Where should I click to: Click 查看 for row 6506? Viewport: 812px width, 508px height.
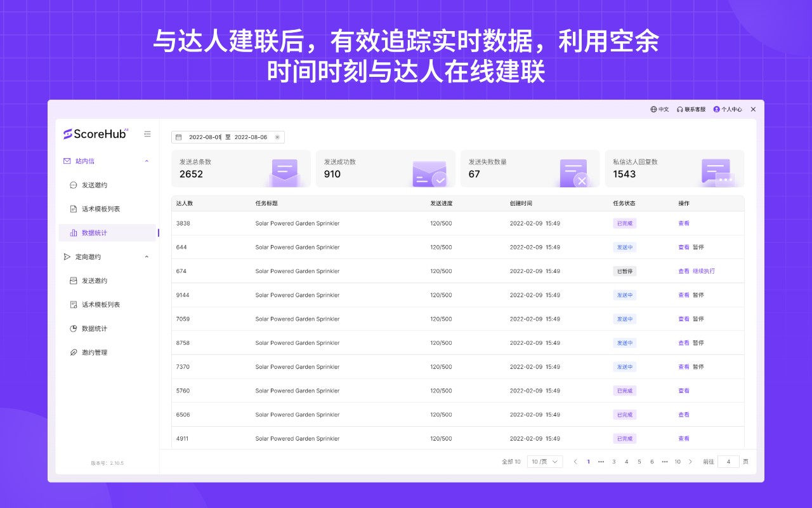[684, 415]
